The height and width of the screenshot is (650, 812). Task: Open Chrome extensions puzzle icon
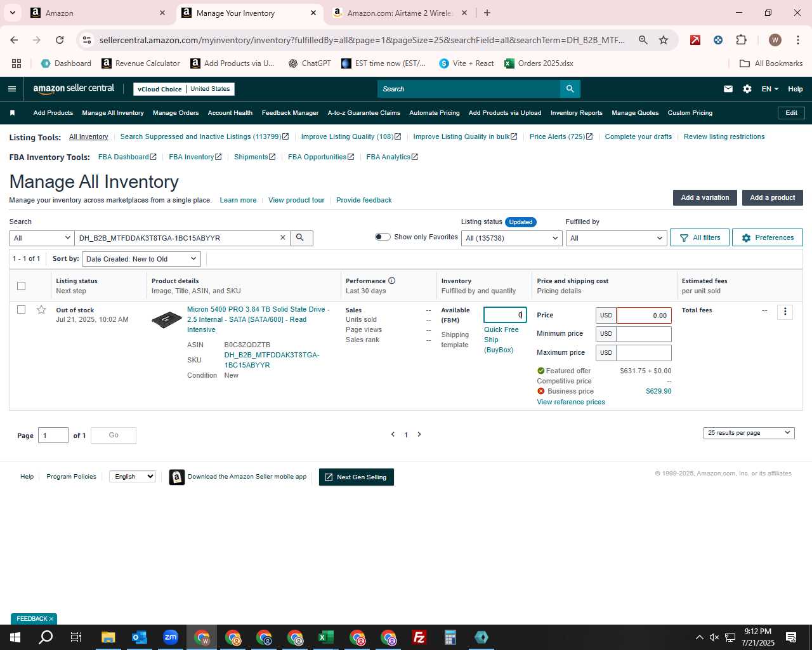(x=741, y=40)
